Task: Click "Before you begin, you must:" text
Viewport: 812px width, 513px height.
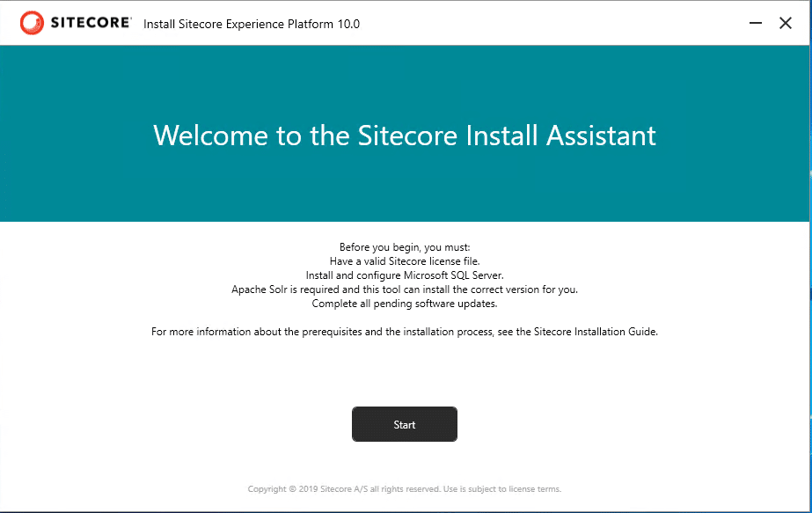Action: coord(405,247)
